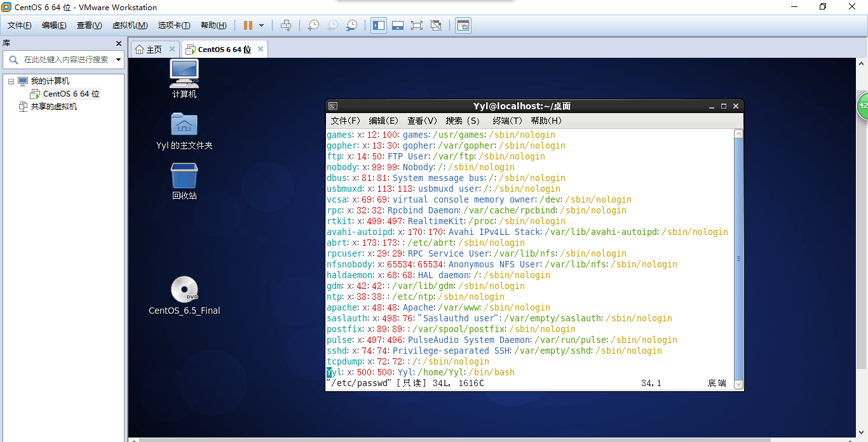Open the 选项卡(T) menu
Viewport: 868px width, 442px height.
[x=174, y=25]
